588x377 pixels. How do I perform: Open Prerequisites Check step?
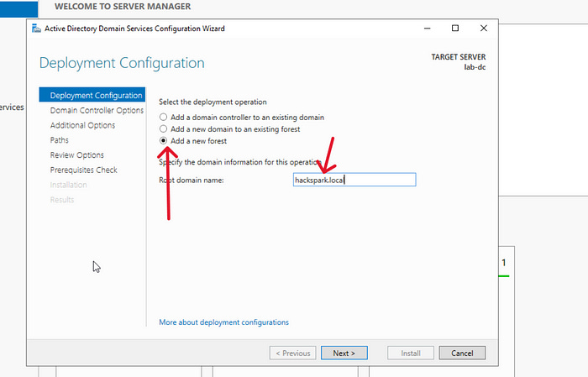[84, 170]
